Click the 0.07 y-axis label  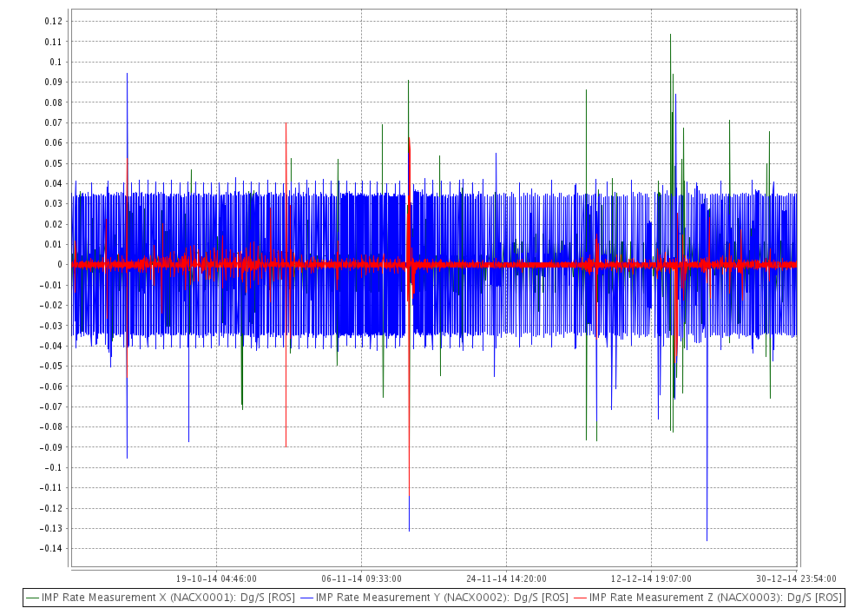click(x=54, y=122)
